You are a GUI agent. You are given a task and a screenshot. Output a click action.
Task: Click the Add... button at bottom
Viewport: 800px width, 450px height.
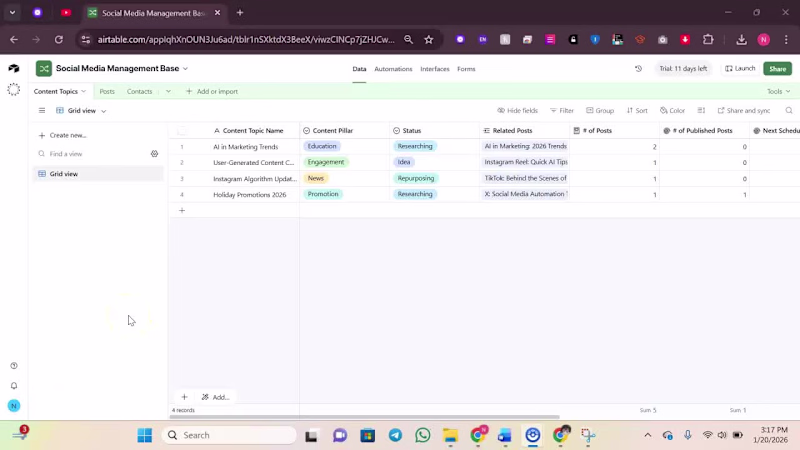[x=215, y=397]
